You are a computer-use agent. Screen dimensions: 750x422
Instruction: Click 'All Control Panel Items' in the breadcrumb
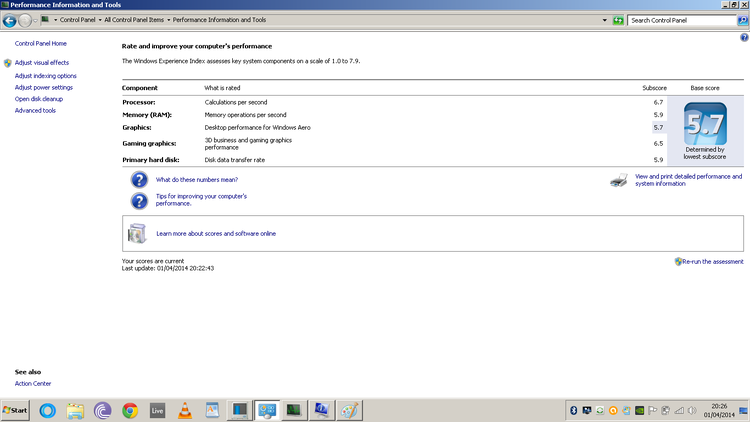tap(134, 20)
